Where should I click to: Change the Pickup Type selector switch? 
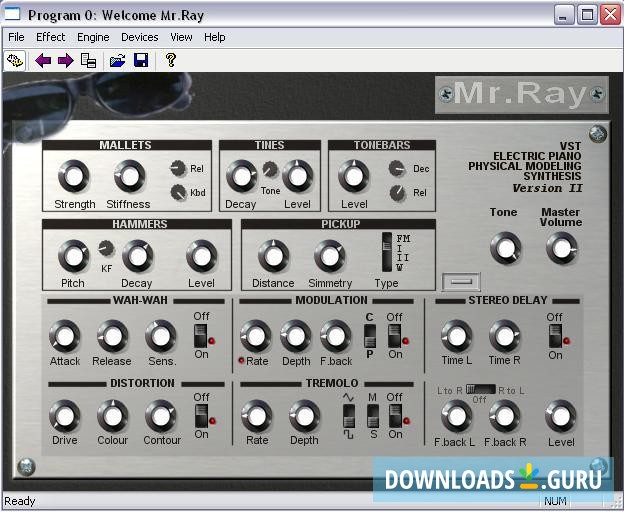[387, 253]
